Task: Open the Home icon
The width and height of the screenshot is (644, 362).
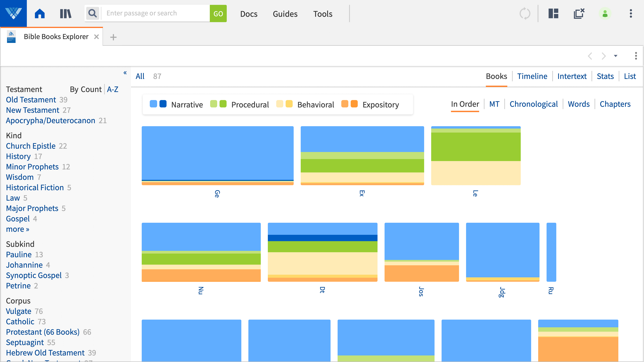Action: click(40, 13)
